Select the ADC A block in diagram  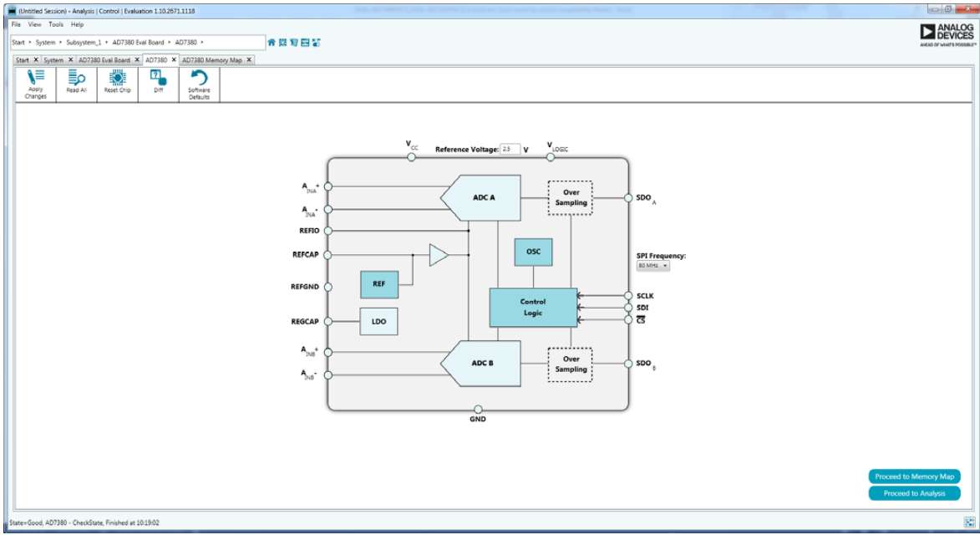click(485, 198)
